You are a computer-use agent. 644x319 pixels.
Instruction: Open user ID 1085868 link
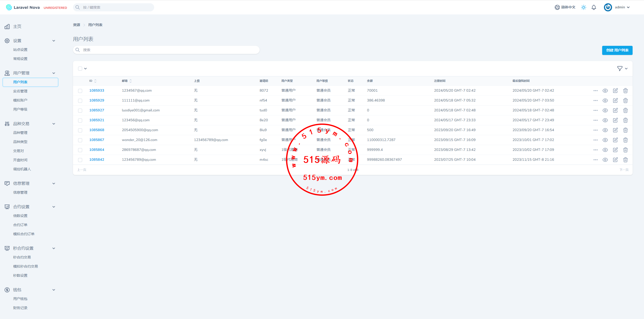tap(97, 130)
